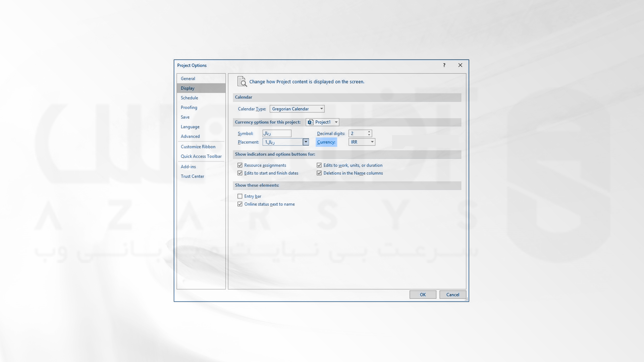Click the Calendar section header
Screen dimensions: 644x362
[x=347, y=97]
